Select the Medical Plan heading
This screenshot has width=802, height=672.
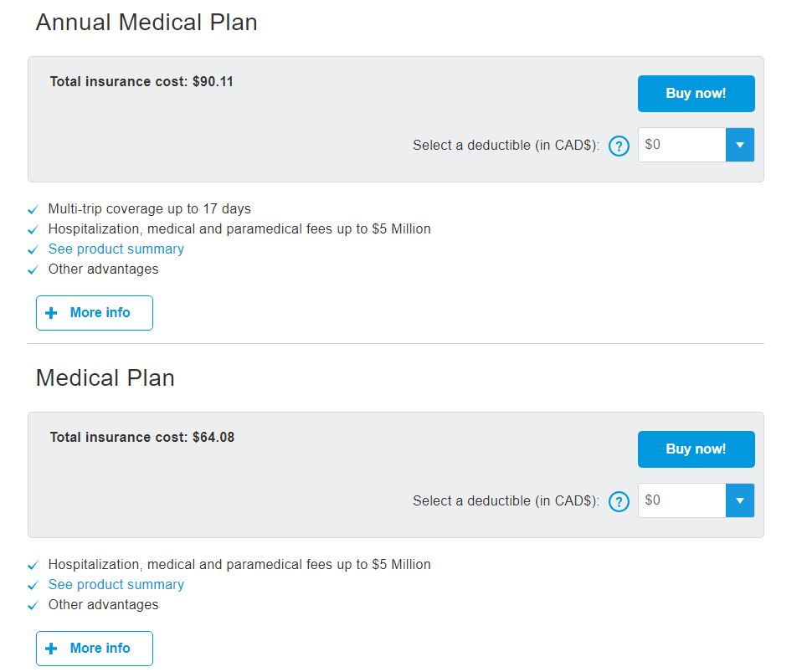(x=104, y=377)
